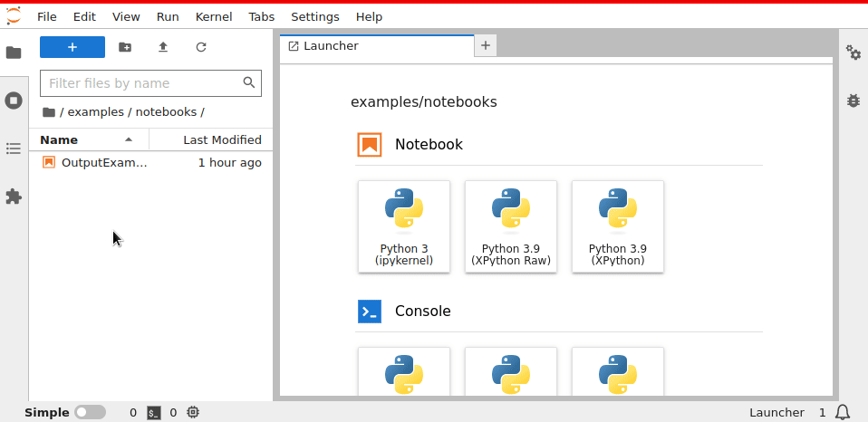Toggle Simple mode switch
This screenshot has height=422, width=868.
(91, 413)
